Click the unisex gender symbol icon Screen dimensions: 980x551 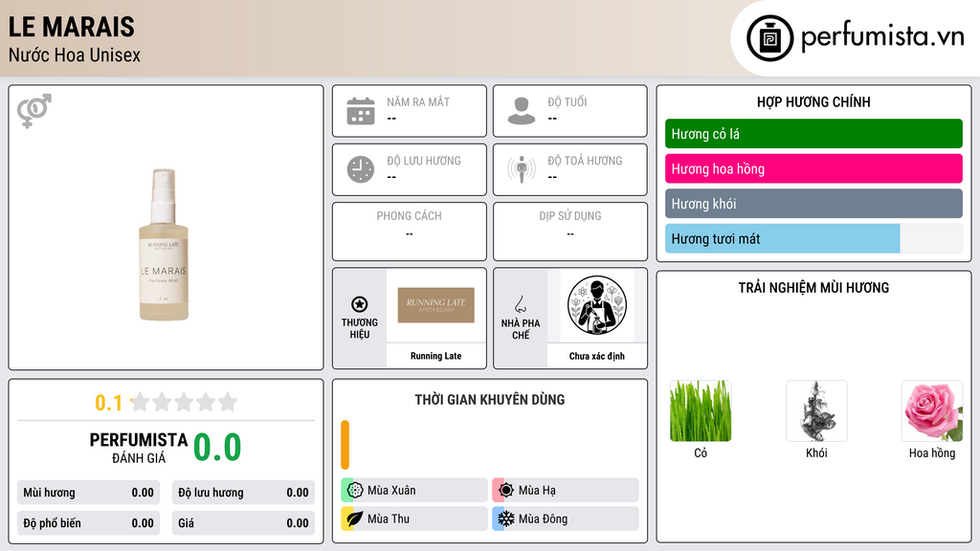pyautogui.click(x=34, y=111)
